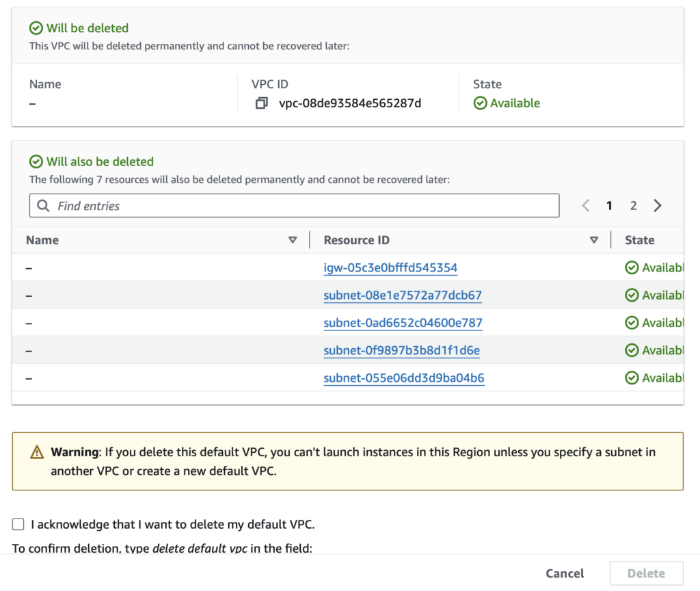Focus the Find entries search field

(294, 205)
